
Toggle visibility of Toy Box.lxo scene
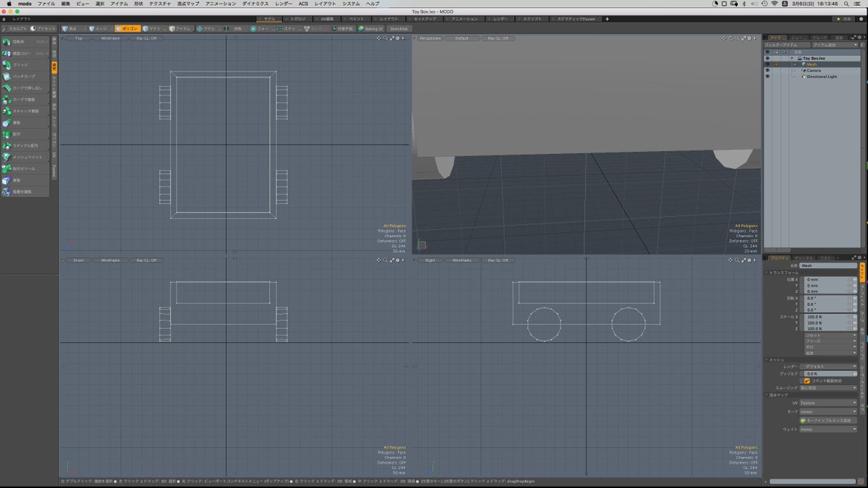pos(767,58)
